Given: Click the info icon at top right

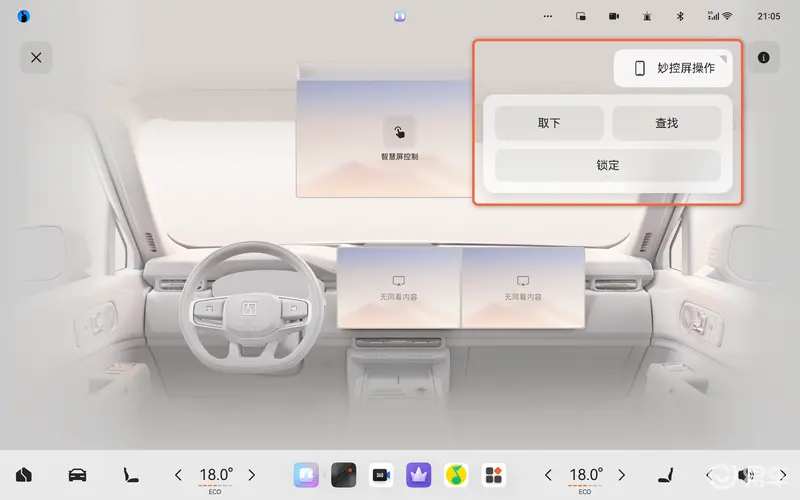Looking at the screenshot, I should tap(764, 58).
